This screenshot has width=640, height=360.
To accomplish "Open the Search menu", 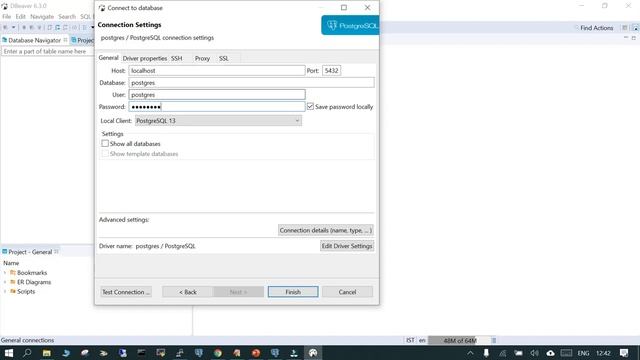I will [x=67, y=17].
